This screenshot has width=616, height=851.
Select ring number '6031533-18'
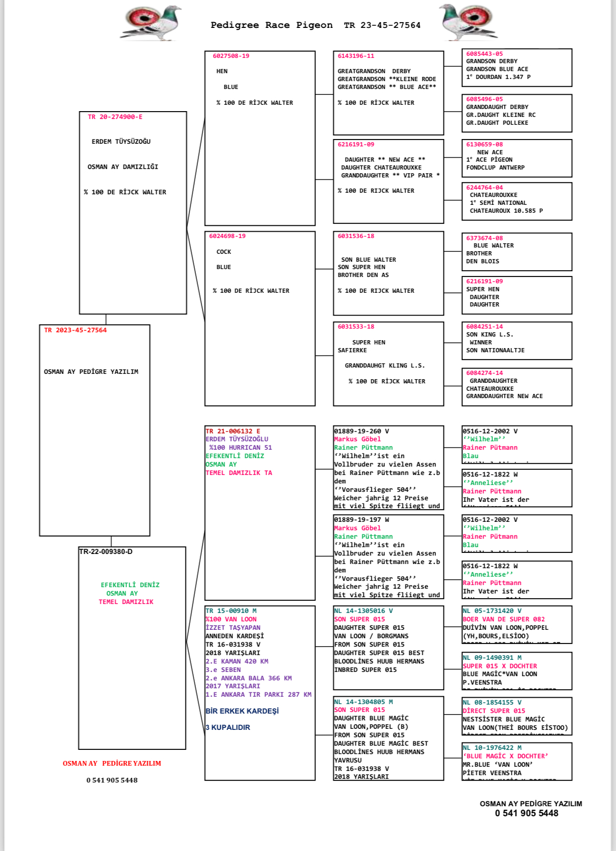356,326
